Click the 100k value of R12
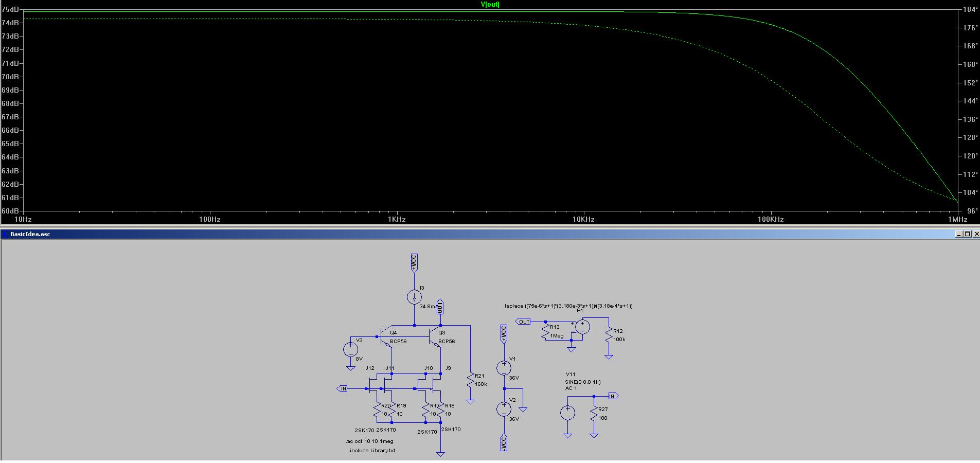 [619, 339]
